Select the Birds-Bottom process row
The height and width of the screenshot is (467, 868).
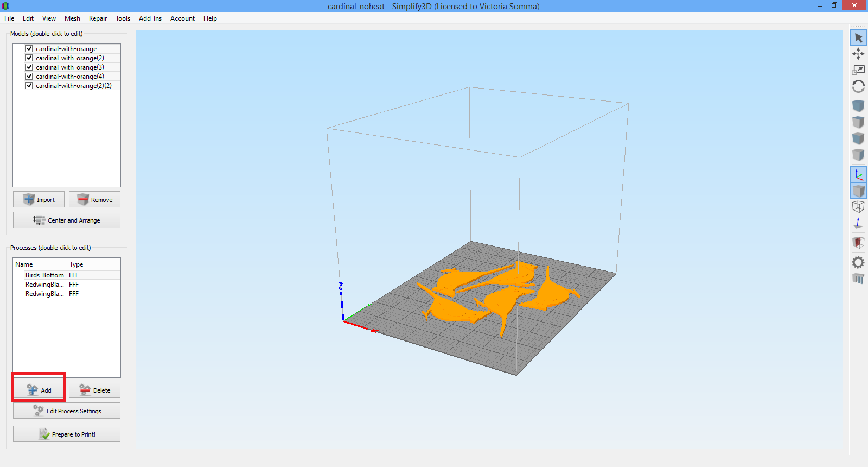[44, 275]
